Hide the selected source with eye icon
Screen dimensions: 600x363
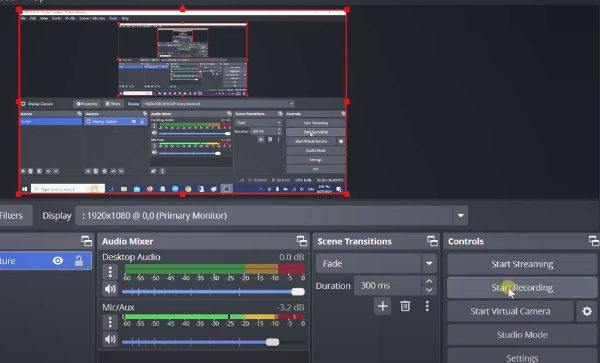pos(58,261)
